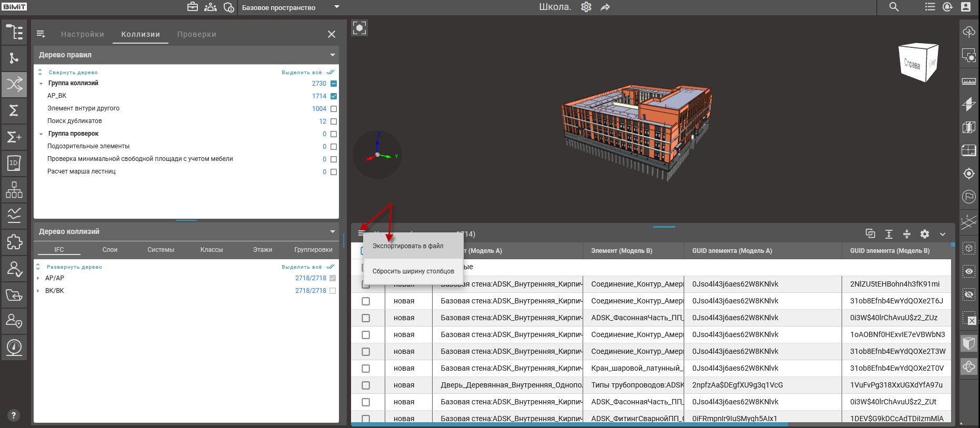The height and width of the screenshot is (428, 980).
Task: Click the search magnifier icon
Action: coord(894,7)
